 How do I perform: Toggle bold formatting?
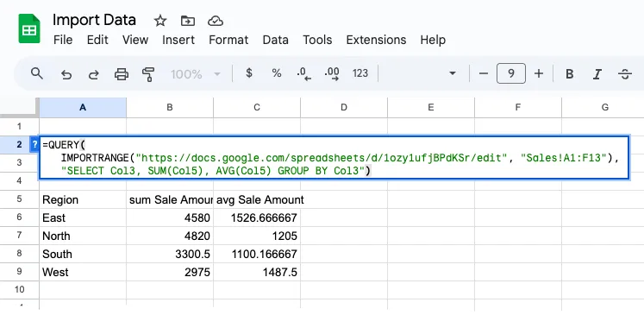(x=569, y=74)
